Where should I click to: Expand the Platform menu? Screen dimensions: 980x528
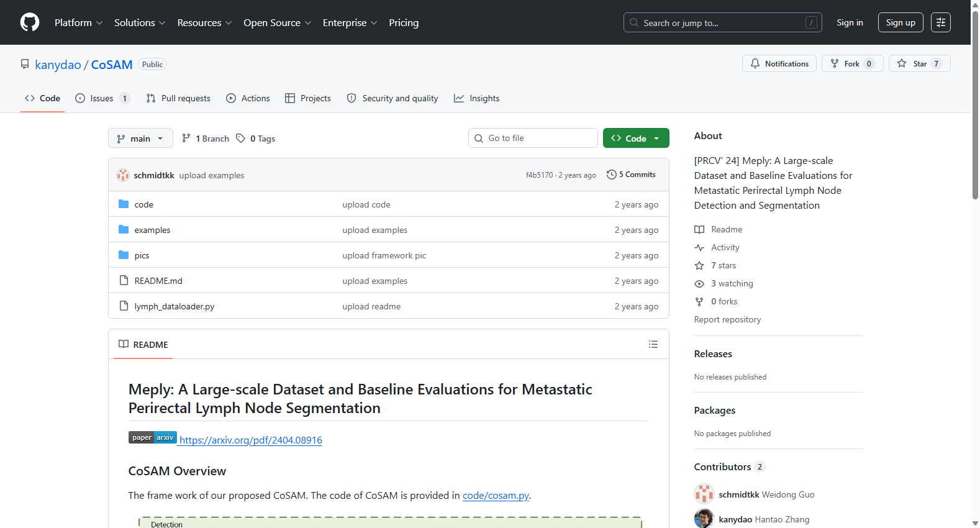coord(78,22)
